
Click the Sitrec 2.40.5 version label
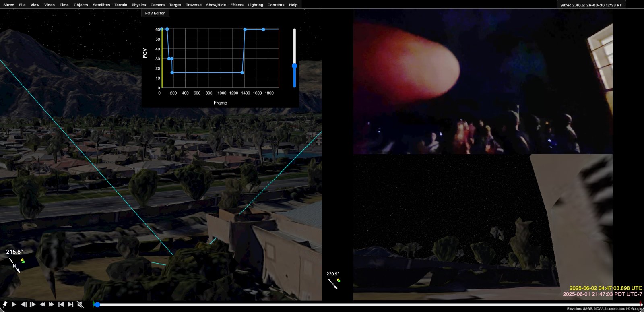coord(591,5)
